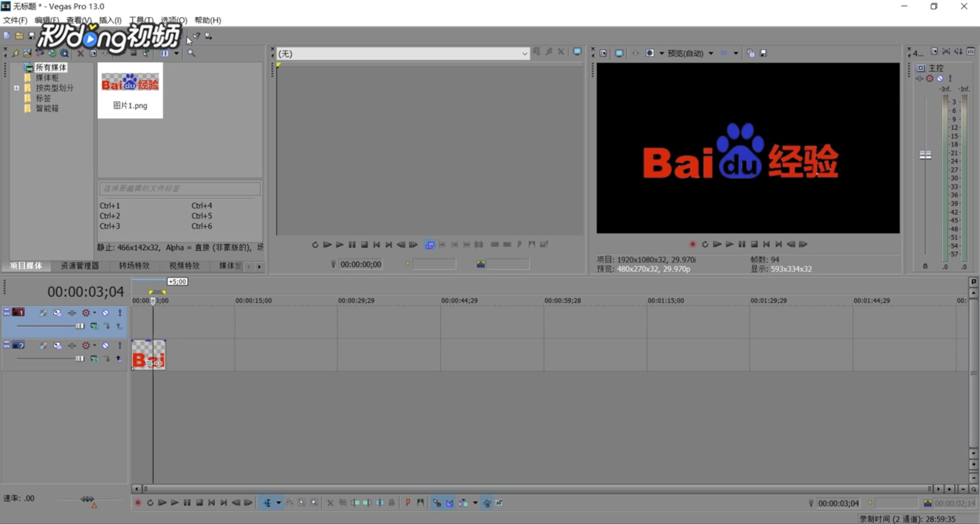Image resolution: width=980 pixels, height=524 pixels.
Task: Play the trimmer from start
Action: tap(327, 245)
